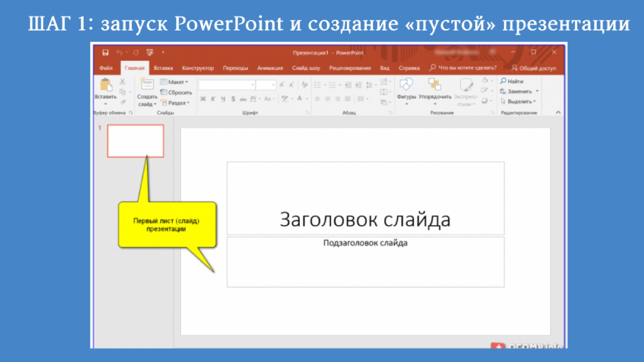
Task: Justify text alignment icon
Action: pyautogui.click(x=348, y=99)
